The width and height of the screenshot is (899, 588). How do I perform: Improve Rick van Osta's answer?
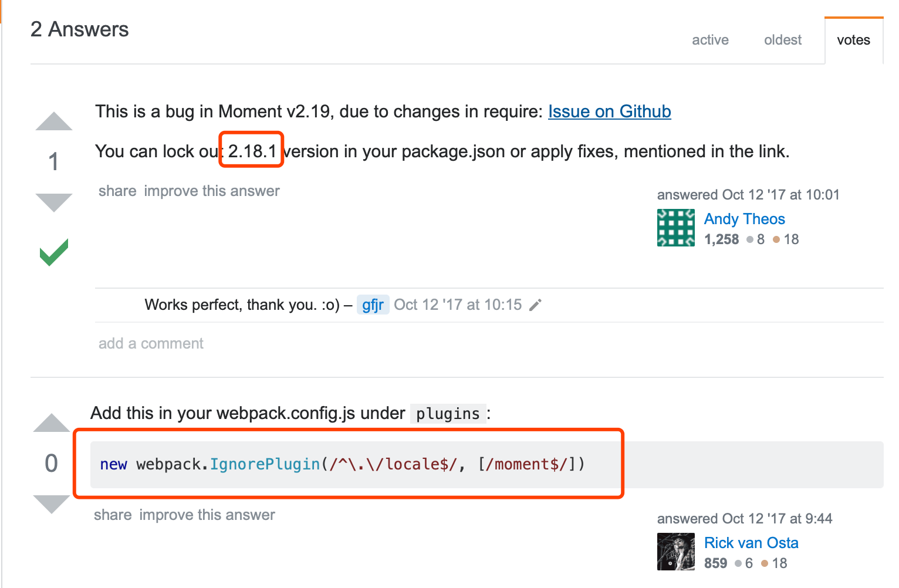207,515
